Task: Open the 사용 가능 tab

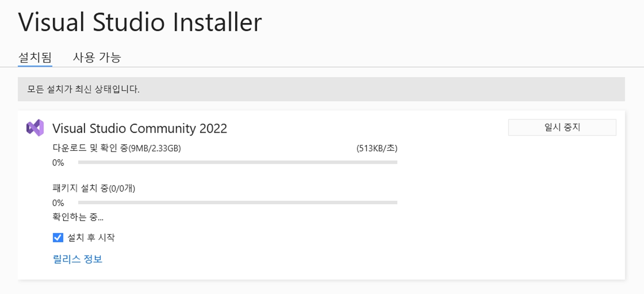Action: click(x=97, y=57)
